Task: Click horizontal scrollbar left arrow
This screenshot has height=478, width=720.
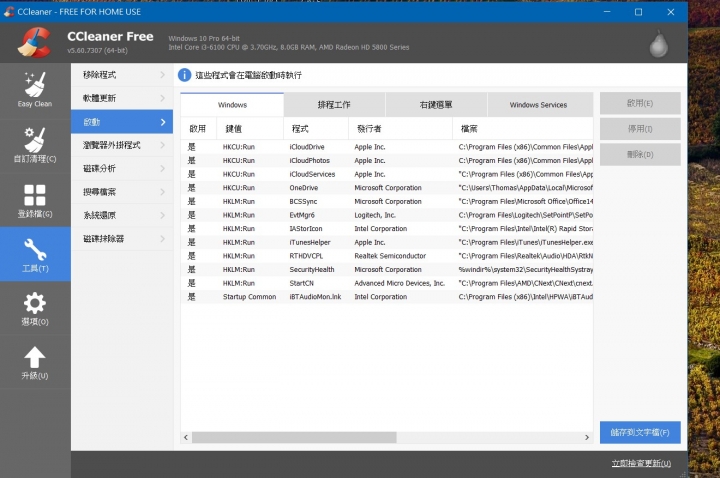Action: (x=186, y=437)
